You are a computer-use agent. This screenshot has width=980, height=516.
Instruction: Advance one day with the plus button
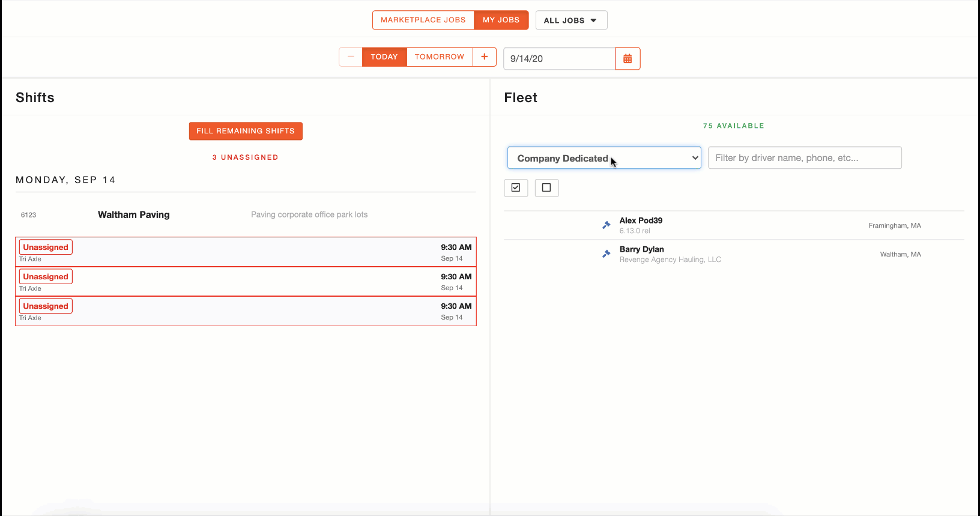485,57
